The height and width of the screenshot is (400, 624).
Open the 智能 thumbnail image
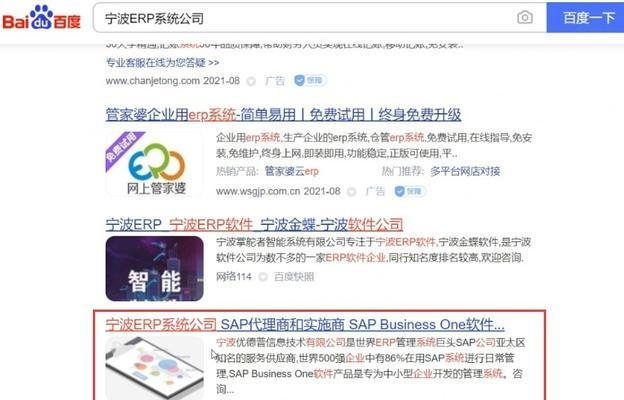154,269
